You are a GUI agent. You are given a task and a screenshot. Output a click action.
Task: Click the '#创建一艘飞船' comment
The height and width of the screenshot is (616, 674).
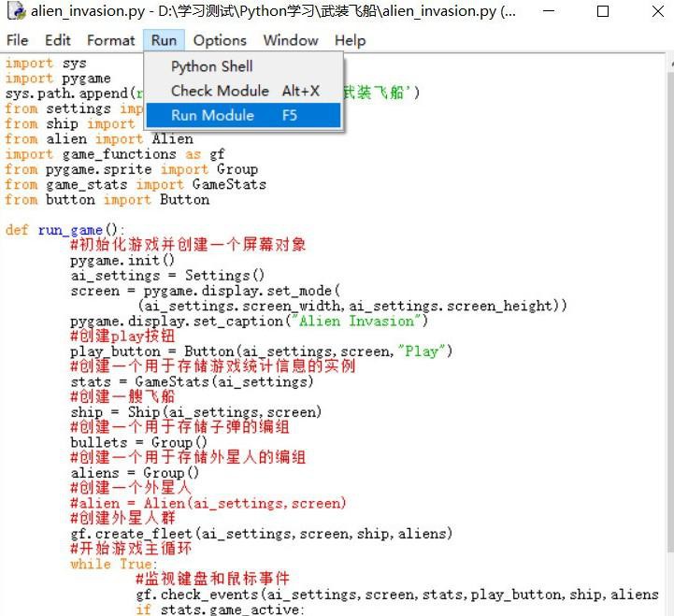122,396
